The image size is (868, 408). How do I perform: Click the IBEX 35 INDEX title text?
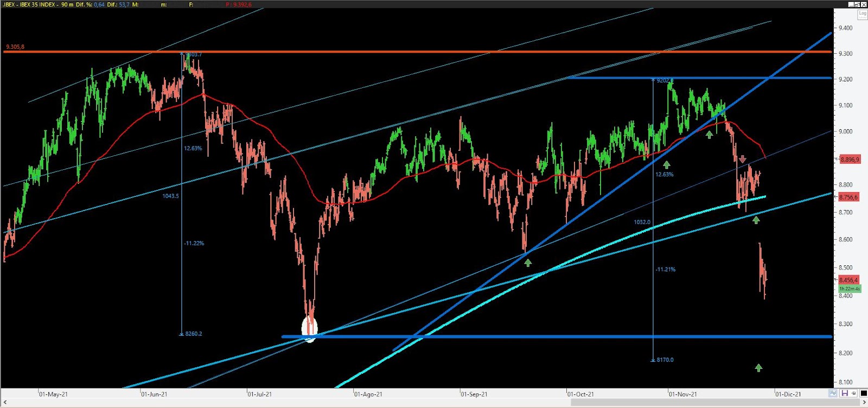click(37, 4)
